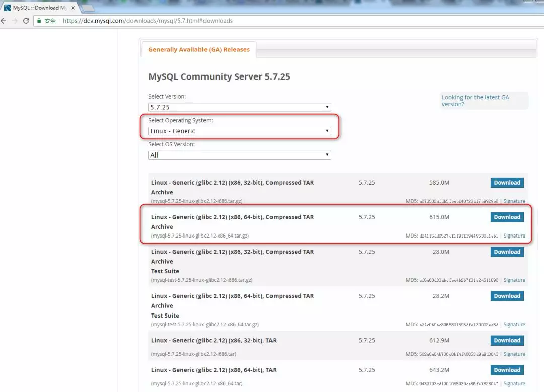
Task: Click file name (mysql-test-5.7.25-linux-glibc2.12-x86_64.tar.gz)
Action: [205, 325]
